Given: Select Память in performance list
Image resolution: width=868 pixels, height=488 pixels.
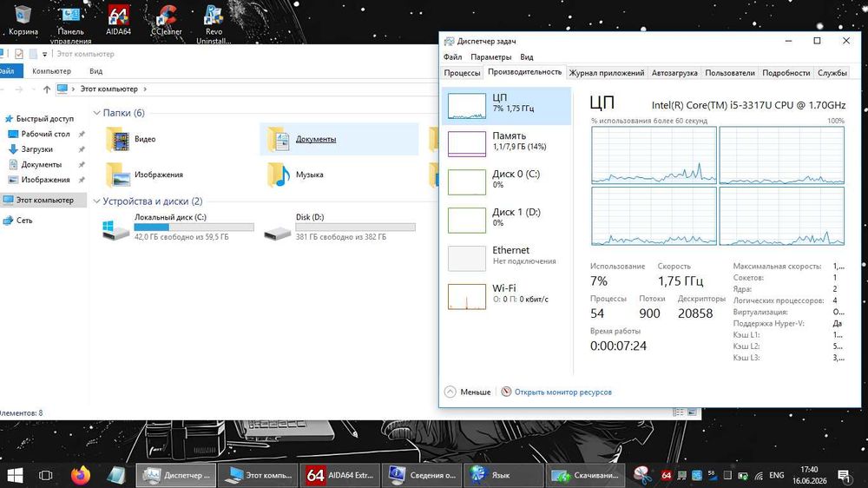Looking at the screenshot, I should pos(507,143).
